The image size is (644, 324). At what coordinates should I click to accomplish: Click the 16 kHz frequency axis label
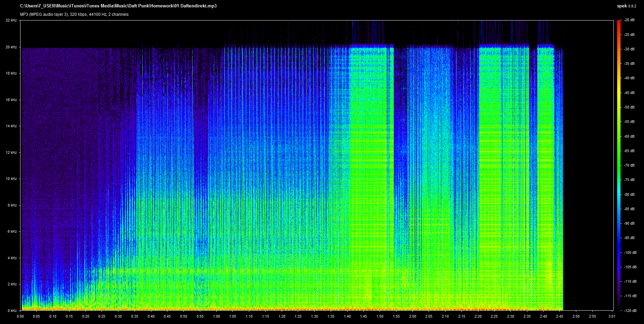coord(11,100)
